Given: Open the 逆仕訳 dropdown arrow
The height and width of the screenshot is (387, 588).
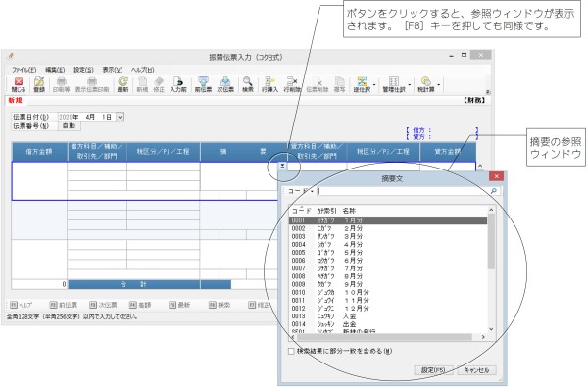Looking at the screenshot, I should 374,85.
